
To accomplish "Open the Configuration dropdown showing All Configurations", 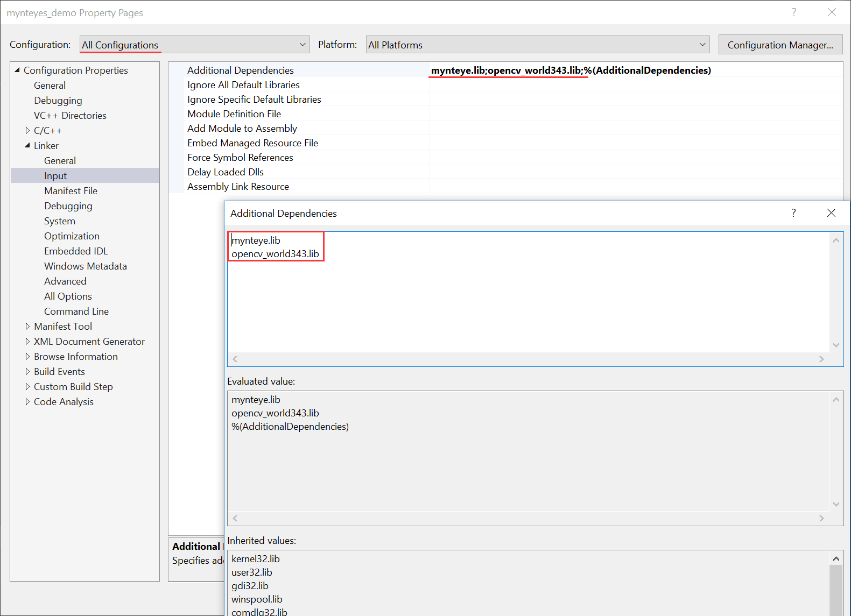I will (x=194, y=45).
